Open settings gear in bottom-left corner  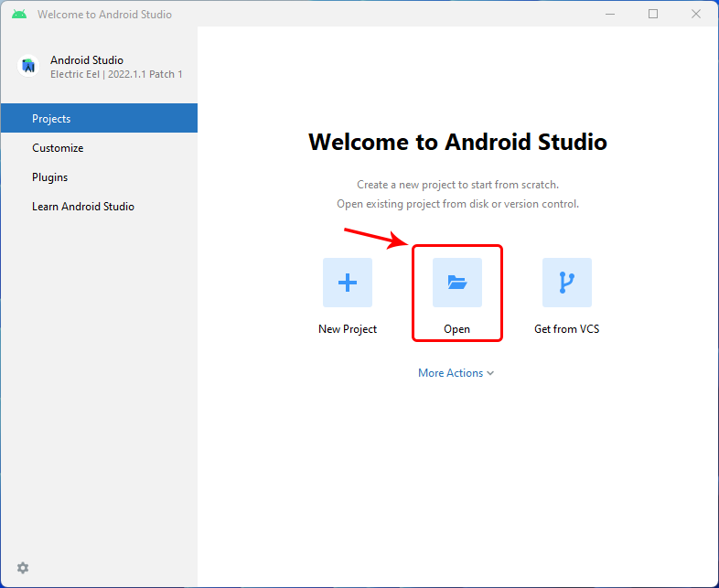pos(23,568)
